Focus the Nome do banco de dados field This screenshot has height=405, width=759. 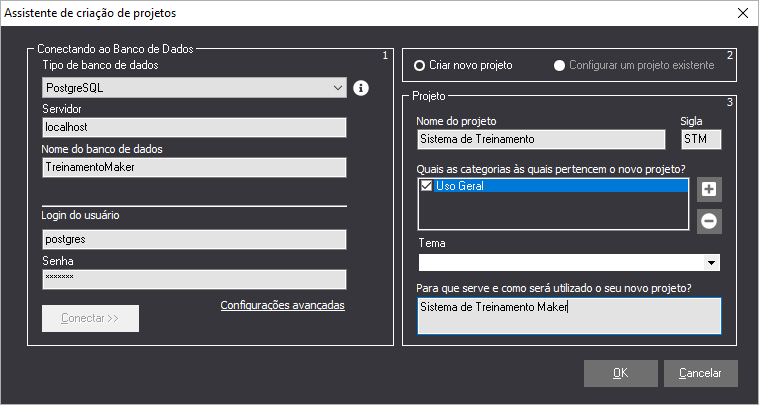point(194,168)
